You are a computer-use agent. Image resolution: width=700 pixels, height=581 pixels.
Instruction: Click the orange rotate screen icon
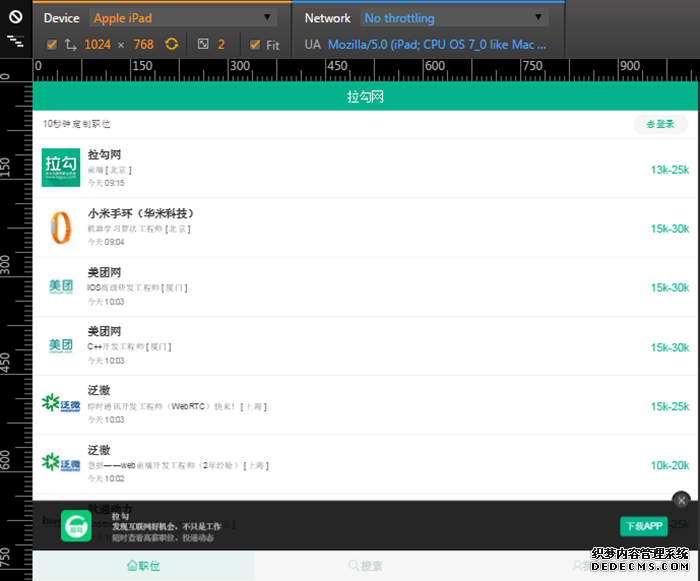coord(172,44)
